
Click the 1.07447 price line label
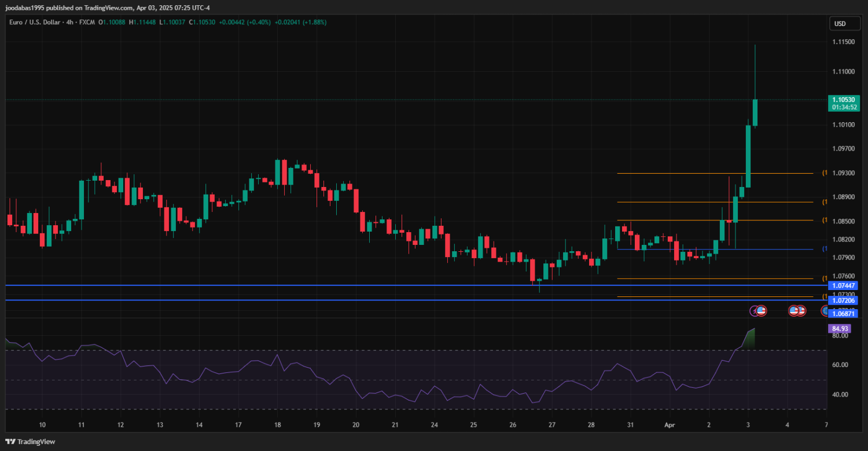843,285
